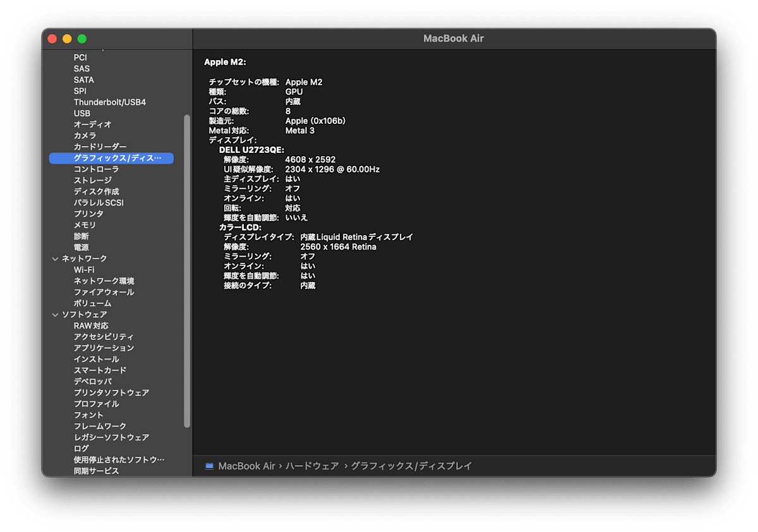This screenshot has height=532, width=758.
Task: Collapse the ネットワーク section
Action: click(55, 258)
